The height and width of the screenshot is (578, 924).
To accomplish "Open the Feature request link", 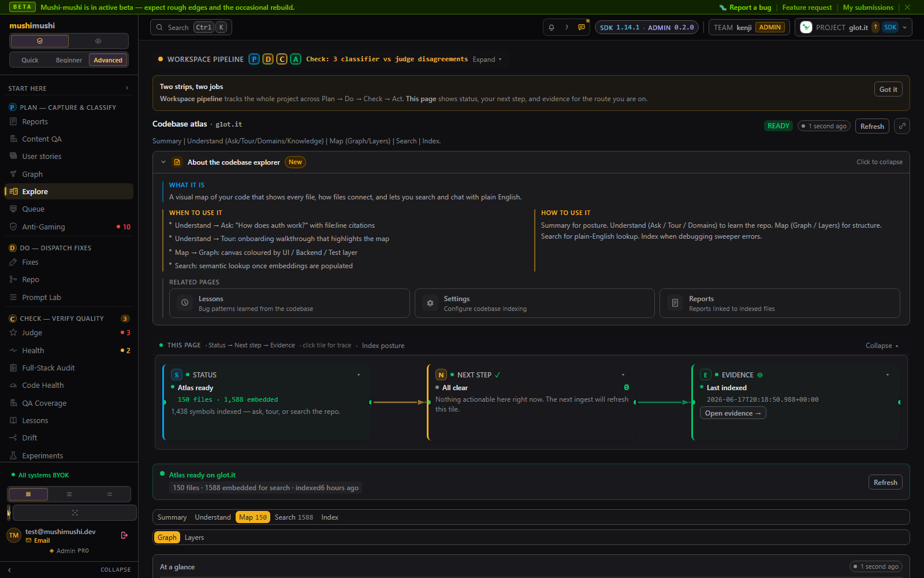I will [807, 8].
